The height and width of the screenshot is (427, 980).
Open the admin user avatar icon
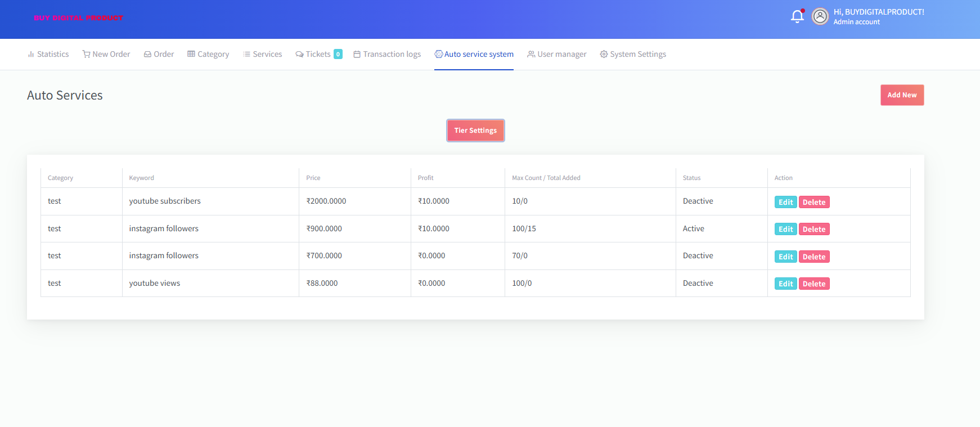point(820,16)
